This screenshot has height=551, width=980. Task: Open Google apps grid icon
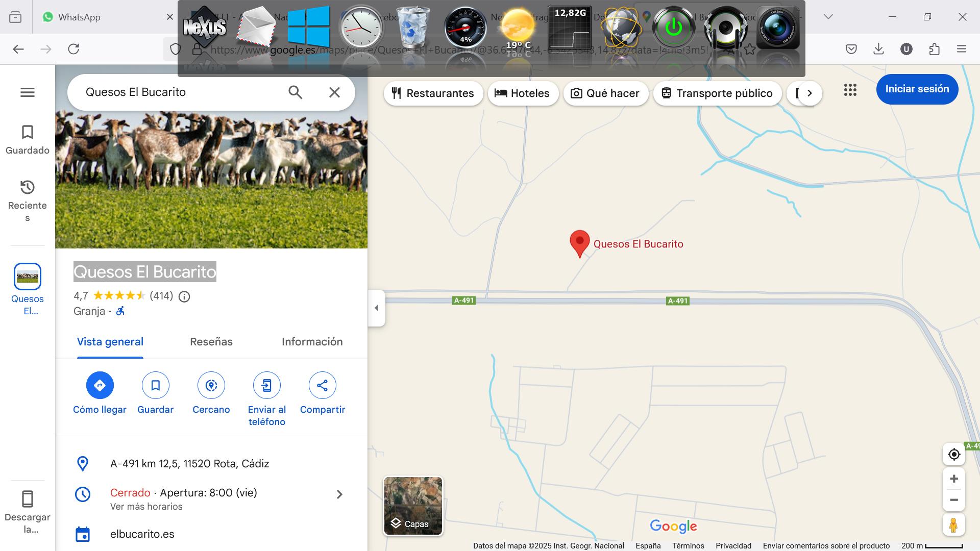850,90
